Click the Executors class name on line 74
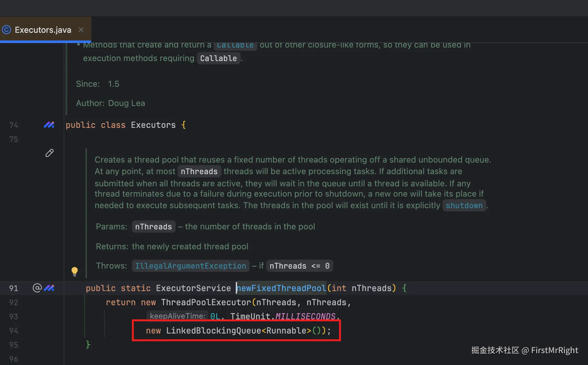 pos(153,125)
